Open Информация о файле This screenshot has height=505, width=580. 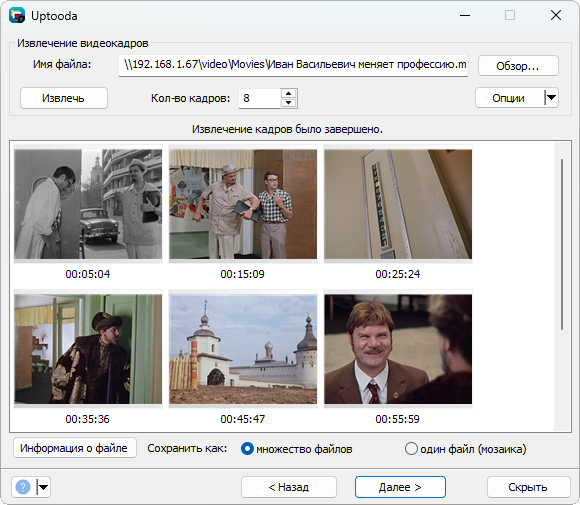pos(75,448)
